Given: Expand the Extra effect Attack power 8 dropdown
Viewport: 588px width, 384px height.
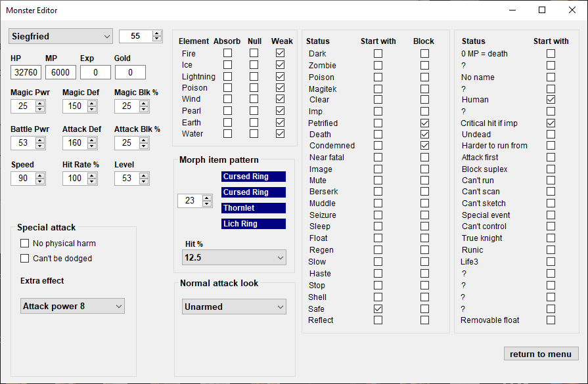Looking at the screenshot, I should click(x=72, y=306).
